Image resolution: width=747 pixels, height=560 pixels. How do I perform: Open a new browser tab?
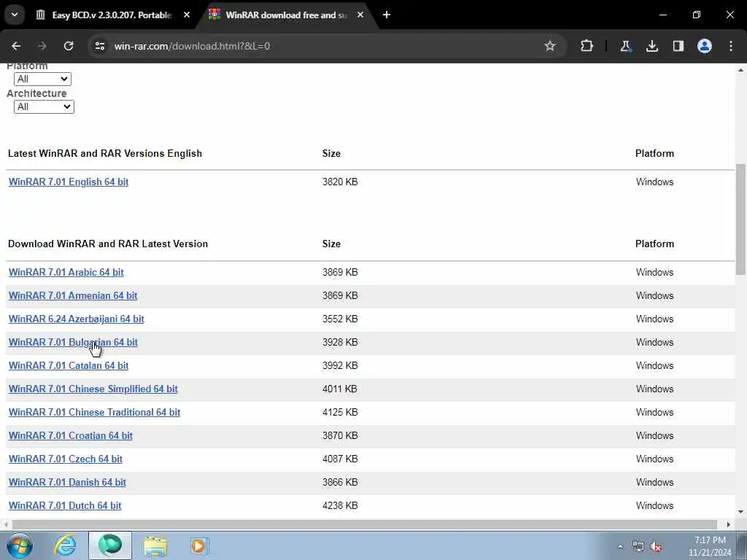pyautogui.click(x=387, y=15)
